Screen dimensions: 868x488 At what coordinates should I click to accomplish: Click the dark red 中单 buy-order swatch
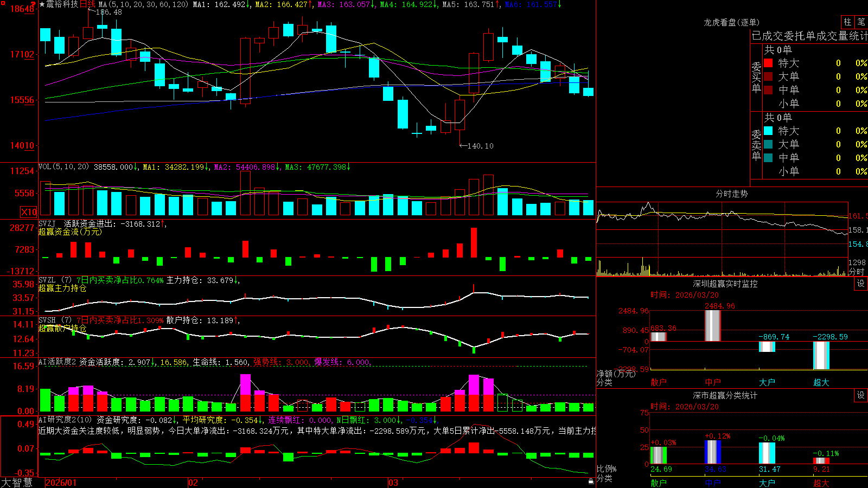click(x=768, y=90)
